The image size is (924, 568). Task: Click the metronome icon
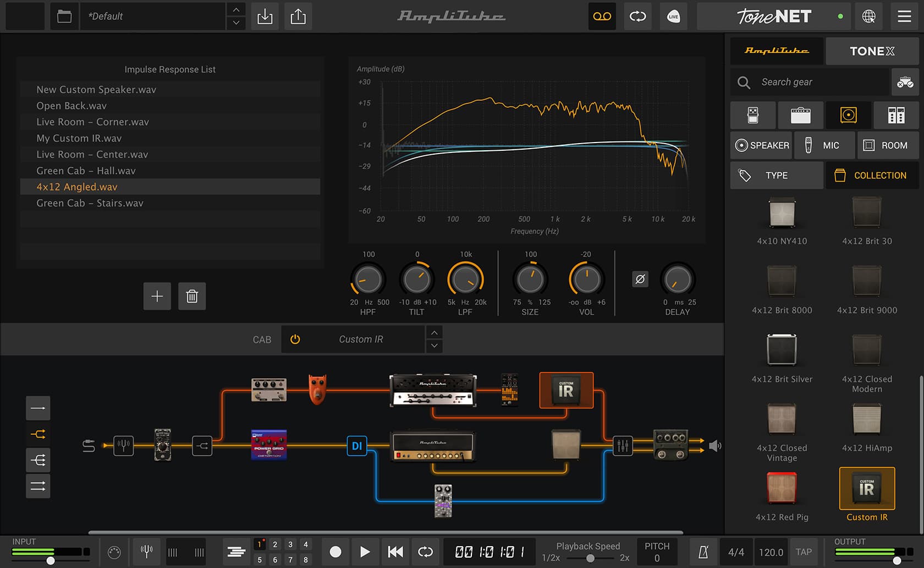coord(703,552)
